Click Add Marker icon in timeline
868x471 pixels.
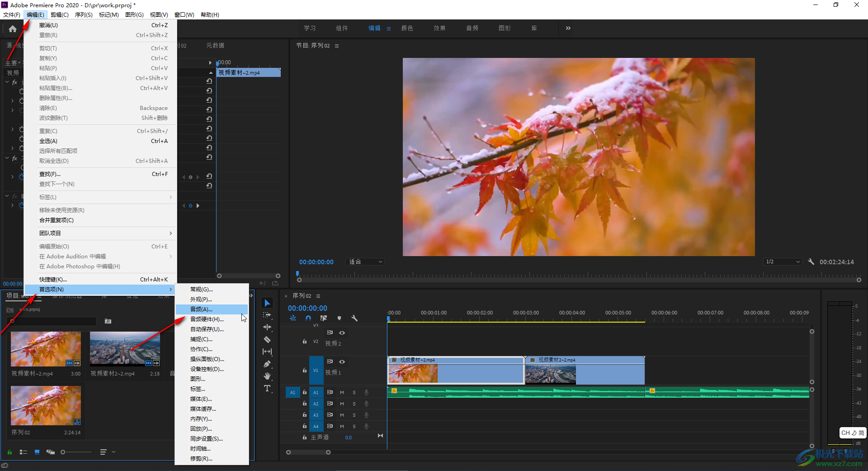(339, 318)
